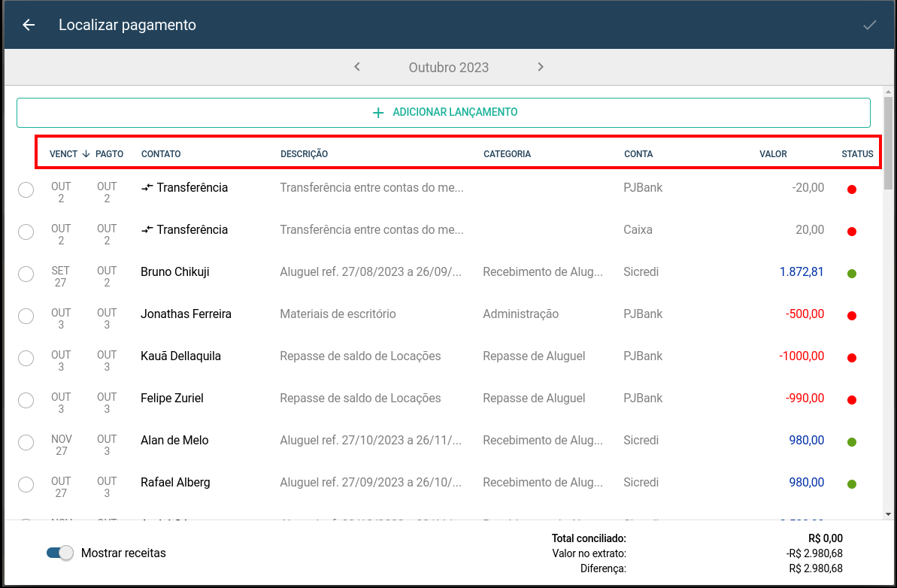Select radio button for Kauã Dellaquila
The image size is (897, 588).
coord(26,358)
